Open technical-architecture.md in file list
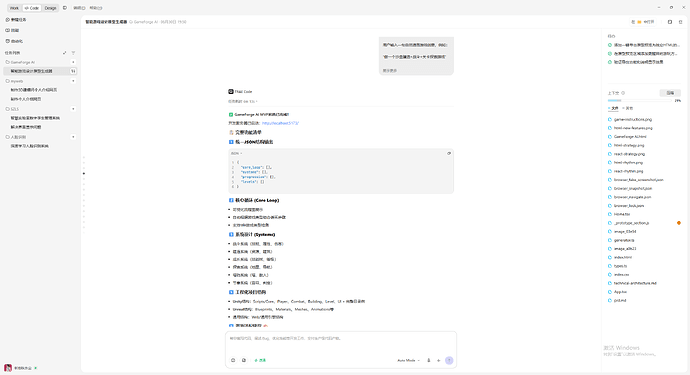This screenshot has height=375, width=690. coord(635,283)
